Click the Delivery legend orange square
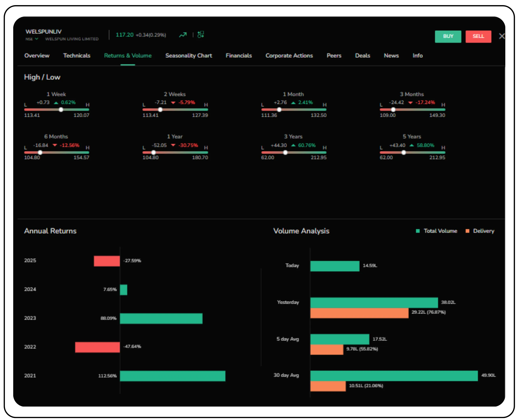This screenshot has height=420, width=518. tap(467, 231)
